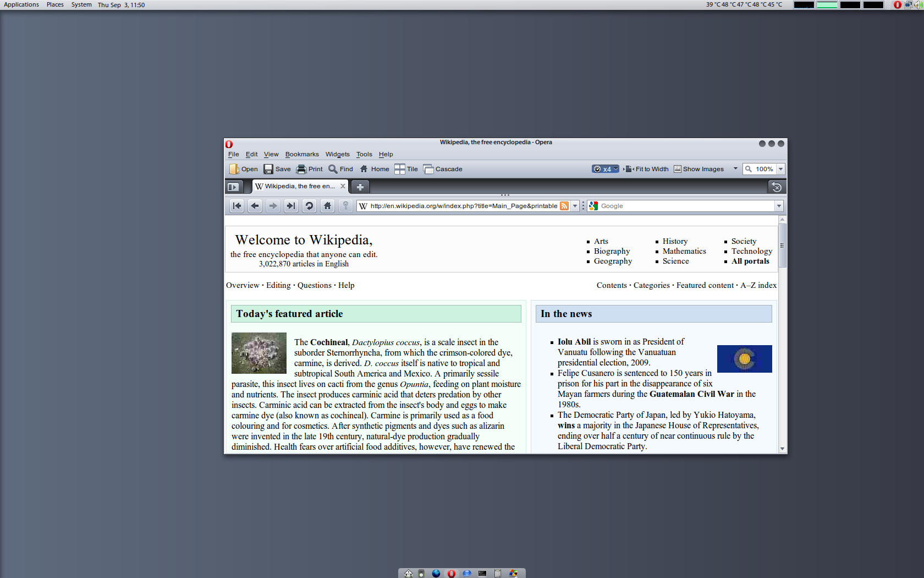Open the Mathematics portal link

684,251
